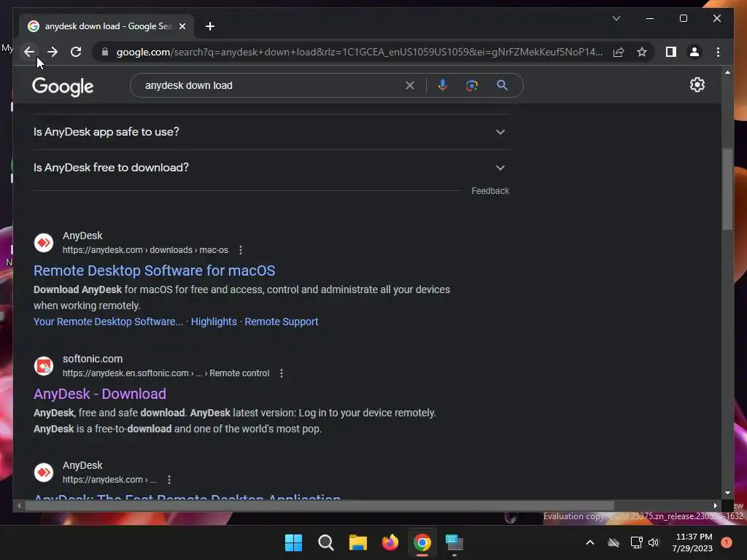The image size is (747, 560).
Task: Open more options for softonic.com result
Action: click(x=282, y=373)
